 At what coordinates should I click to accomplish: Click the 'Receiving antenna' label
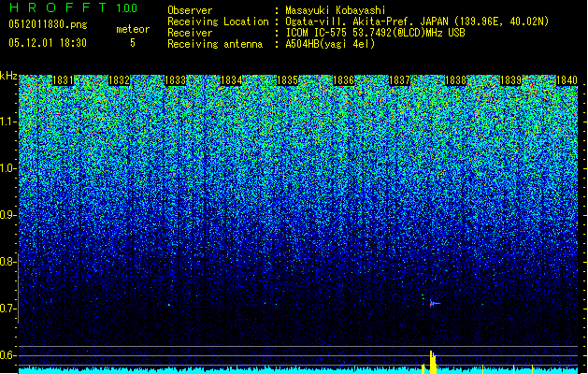tap(215, 44)
